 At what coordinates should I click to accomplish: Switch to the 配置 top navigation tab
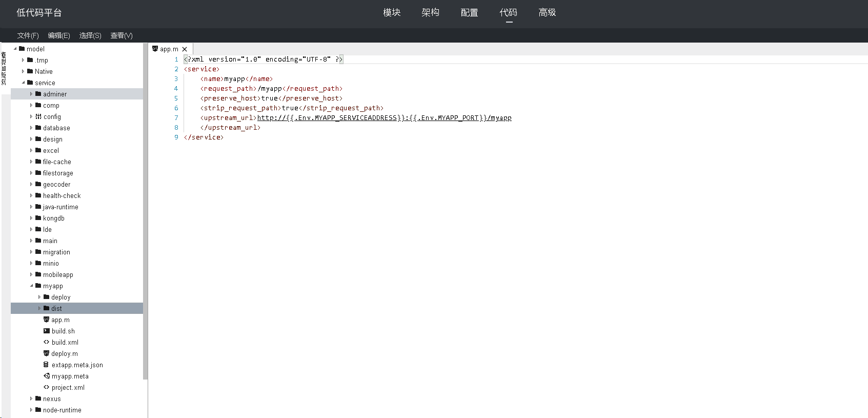(469, 13)
